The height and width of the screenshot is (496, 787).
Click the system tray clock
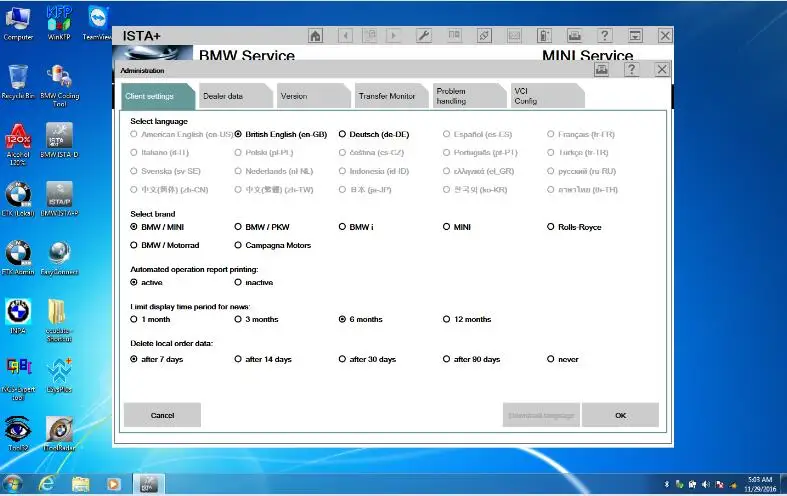point(760,484)
